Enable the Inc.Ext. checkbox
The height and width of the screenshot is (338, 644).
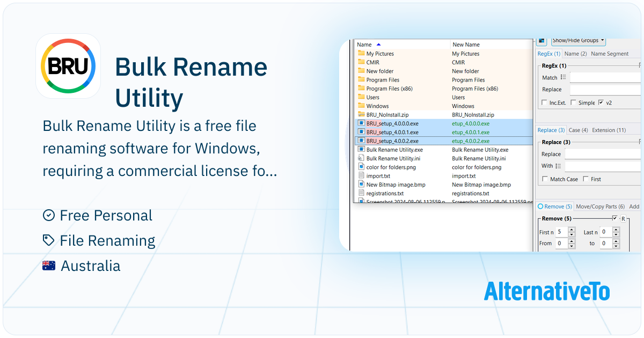[x=545, y=102]
